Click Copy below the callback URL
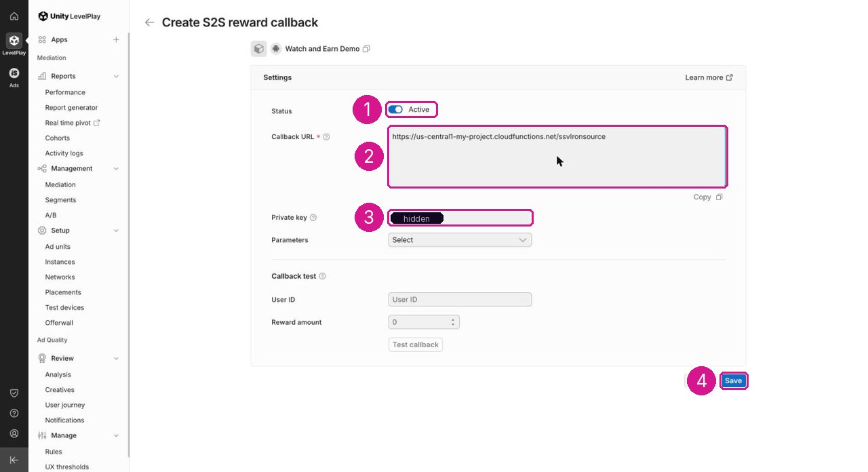 coord(708,197)
